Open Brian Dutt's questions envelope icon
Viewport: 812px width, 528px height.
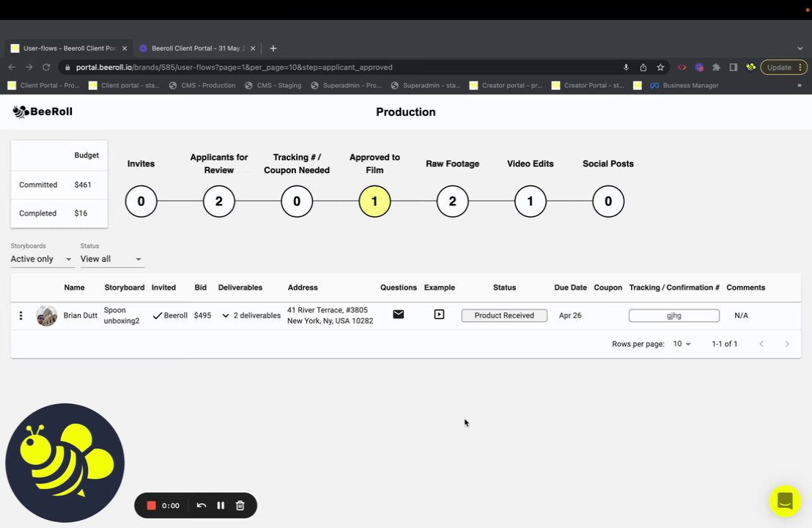(398, 314)
